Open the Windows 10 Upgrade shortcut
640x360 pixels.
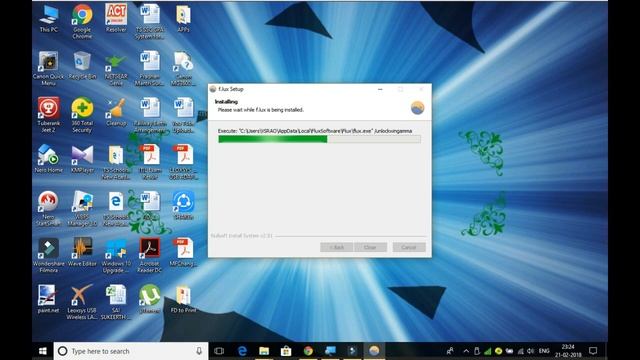pyautogui.click(x=116, y=256)
